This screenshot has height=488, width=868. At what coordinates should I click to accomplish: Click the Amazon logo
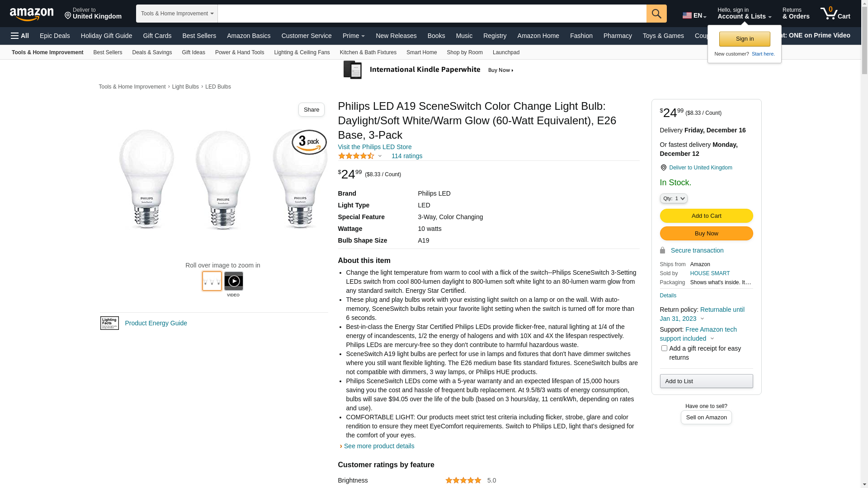pos(32,14)
